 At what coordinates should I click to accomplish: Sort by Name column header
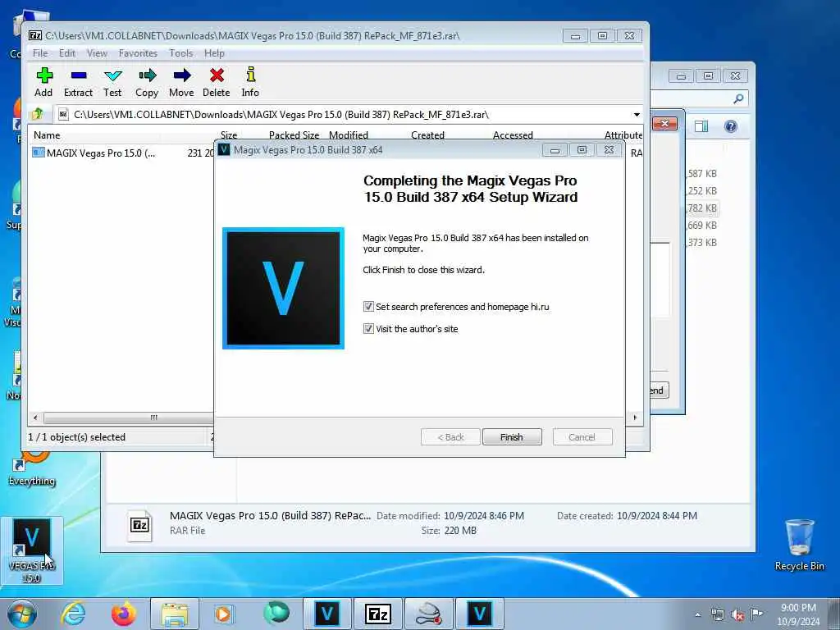click(x=47, y=135)
